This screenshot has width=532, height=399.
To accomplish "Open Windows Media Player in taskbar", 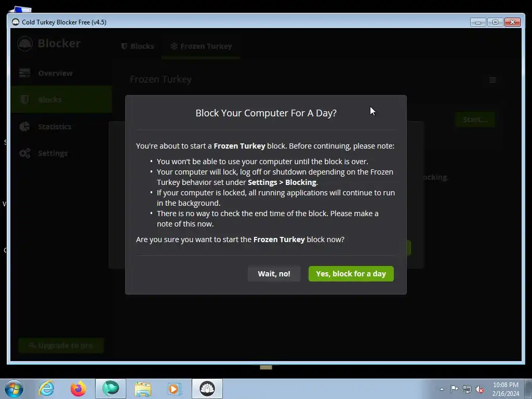I will coord(175,389).
